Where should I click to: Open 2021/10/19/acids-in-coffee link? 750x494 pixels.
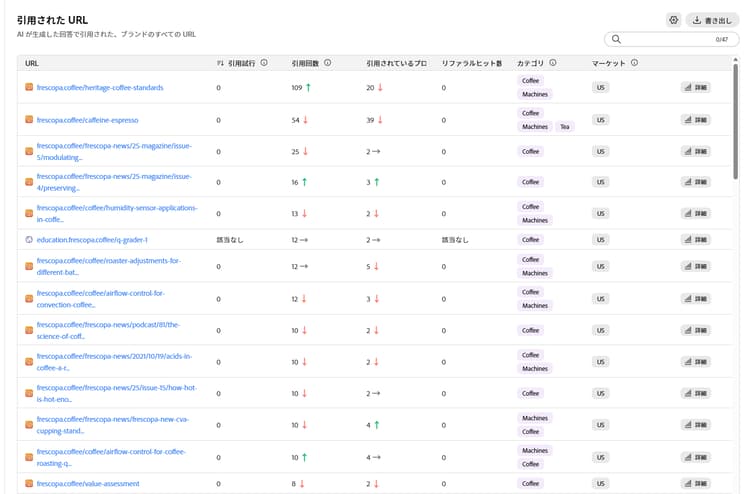coord(114,362)
